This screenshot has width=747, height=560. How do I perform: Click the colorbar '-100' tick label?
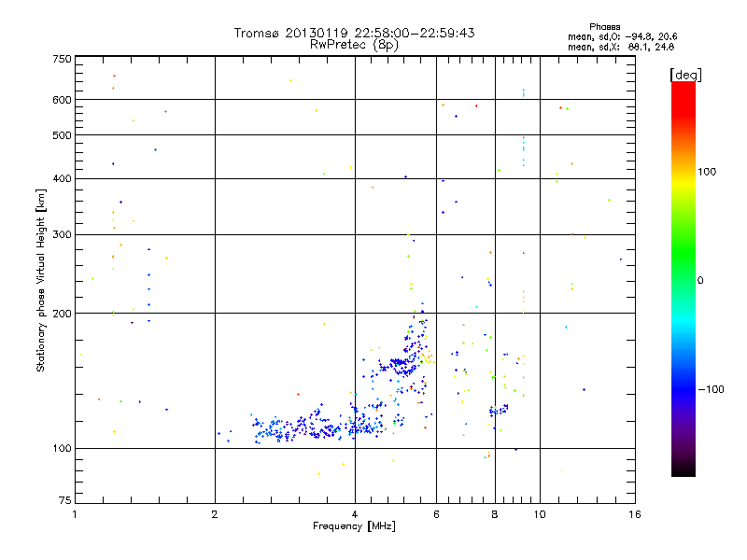[711, 389]
